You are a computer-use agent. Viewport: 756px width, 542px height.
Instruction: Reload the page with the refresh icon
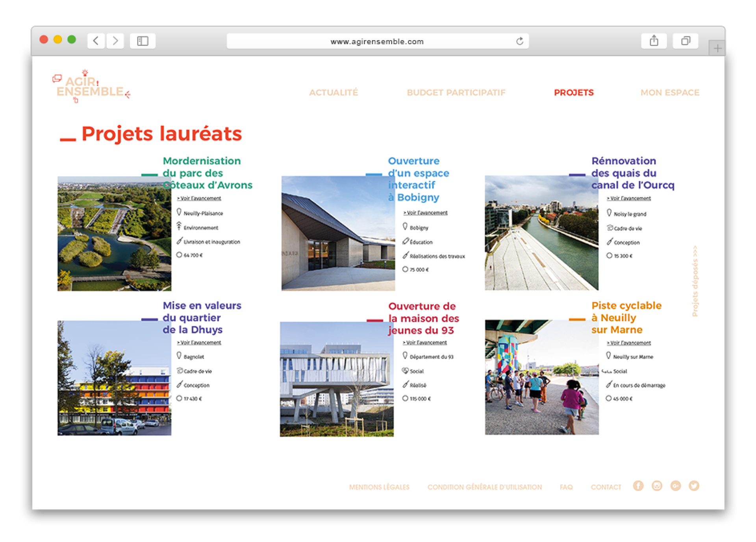[x=519, y=41]
